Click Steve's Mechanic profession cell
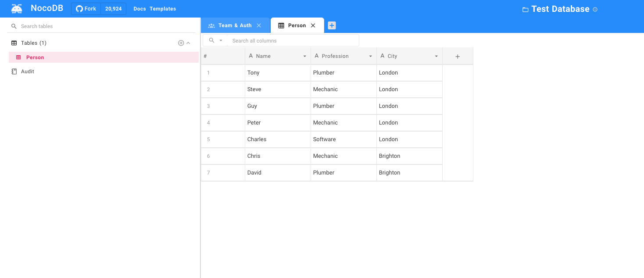 pyautogui.click(x=343, y=89)
